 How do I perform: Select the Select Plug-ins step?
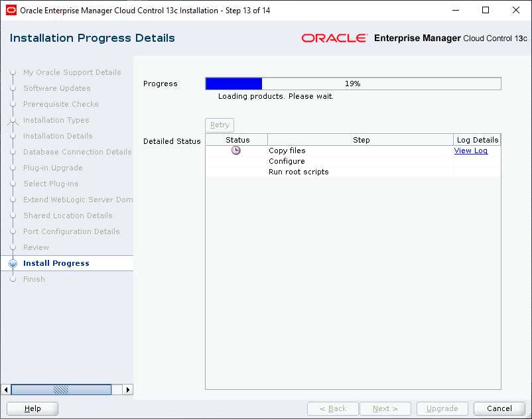pyautogui.click(x=51, y=184)
